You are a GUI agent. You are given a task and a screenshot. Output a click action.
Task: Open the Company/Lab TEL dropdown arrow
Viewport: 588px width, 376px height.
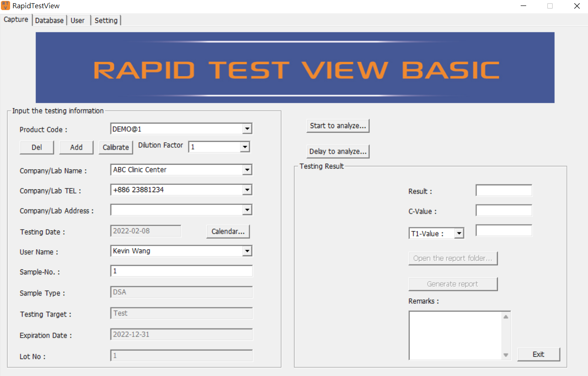247,189
